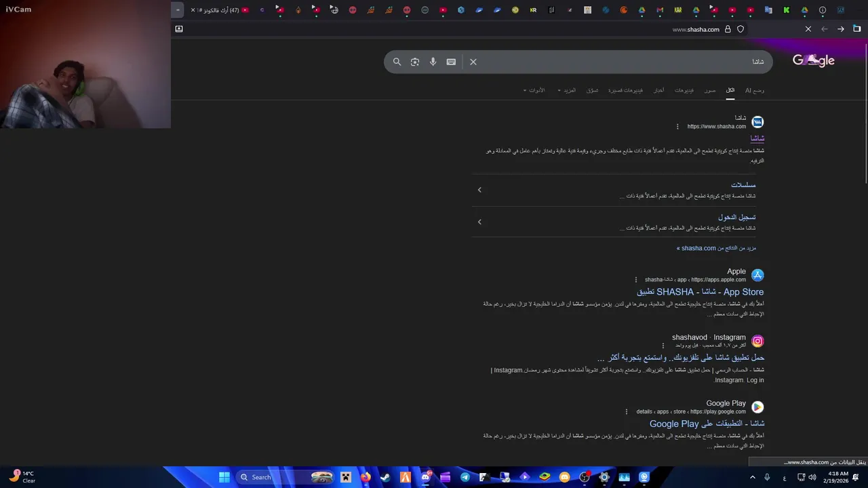The width and height of the screenshot is (868, 488).
Task: Click the Google doodle logo
Action: point(813,60)
